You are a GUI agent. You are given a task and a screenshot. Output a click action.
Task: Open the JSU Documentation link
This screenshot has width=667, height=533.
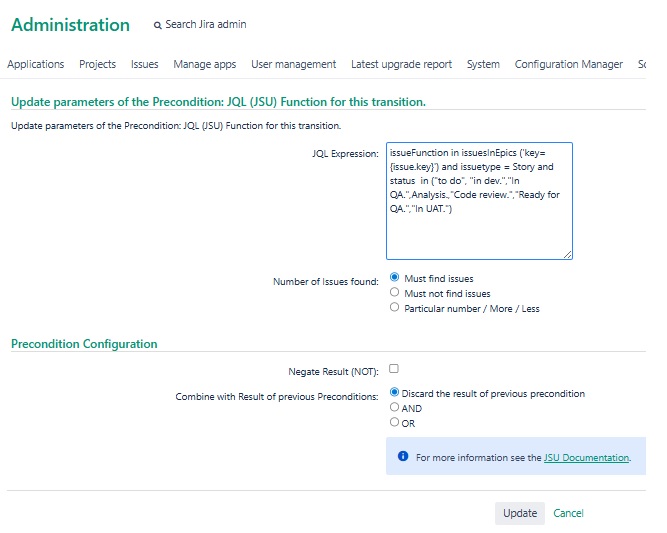click(586, 458)
